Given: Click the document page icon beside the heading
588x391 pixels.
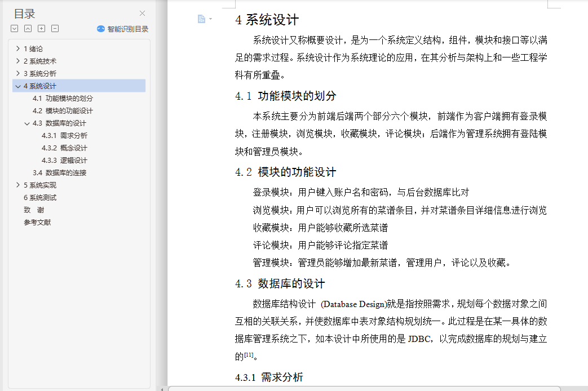Looking at the screenshot, I should pyautogui.click(x=201, y=19).
